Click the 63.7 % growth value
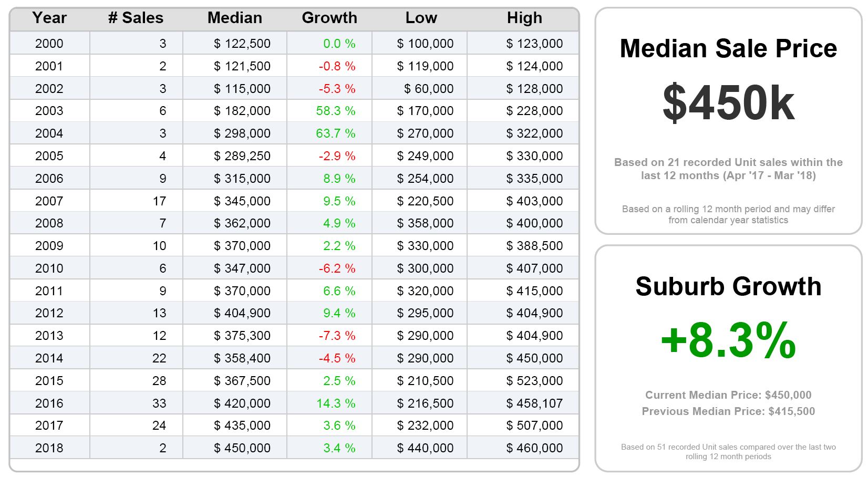Screen dimensions: 868x477 point(335,133)
